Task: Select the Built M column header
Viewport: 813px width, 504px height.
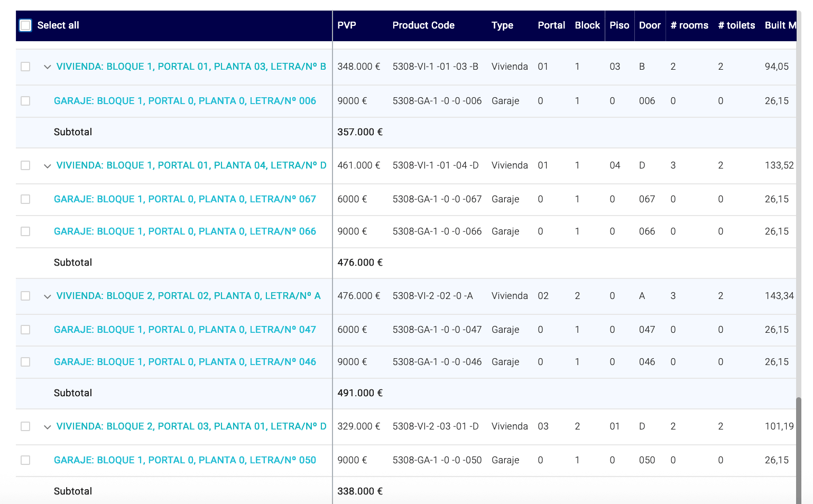Action: pyautogui.click(x=780, y=25)
